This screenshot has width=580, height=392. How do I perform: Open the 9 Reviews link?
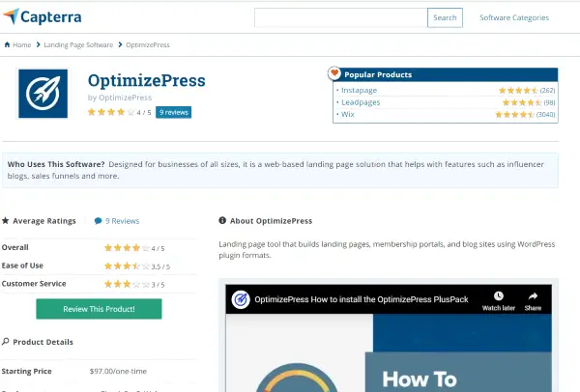tap(122, 221)
